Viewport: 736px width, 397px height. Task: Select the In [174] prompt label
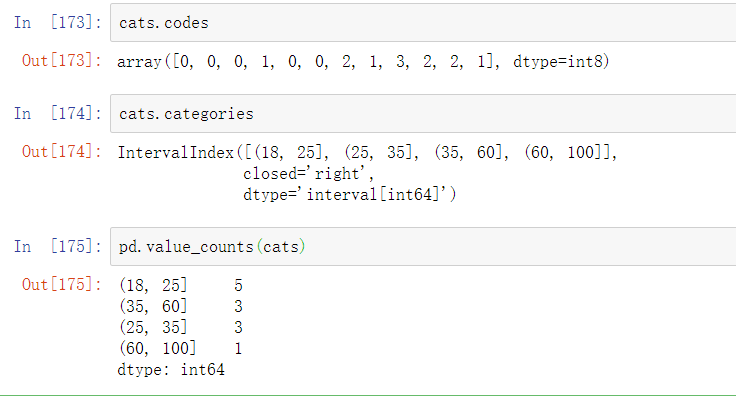pos(58,114)
